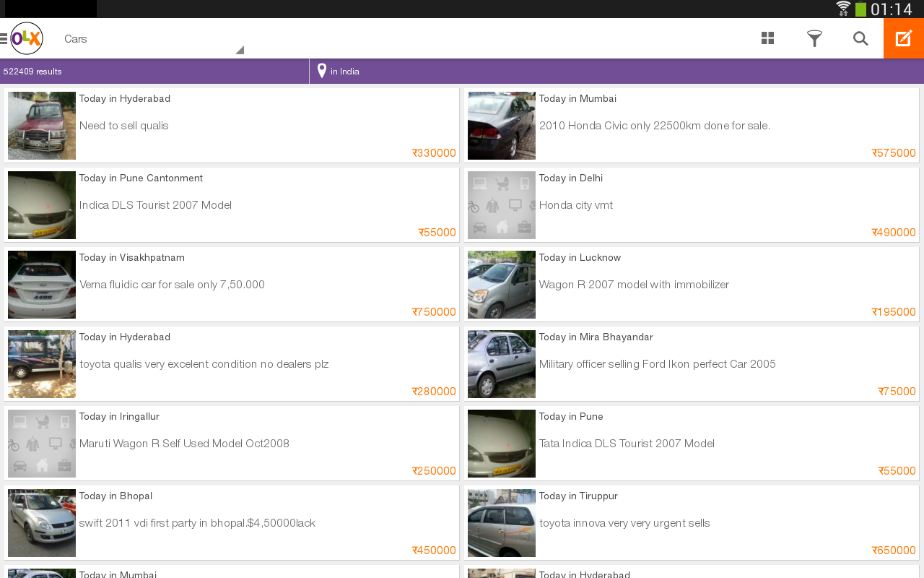This screenshot has width=924, height=578.
Task: Tap the Honda city placeholder image
Action: [502, 205]
